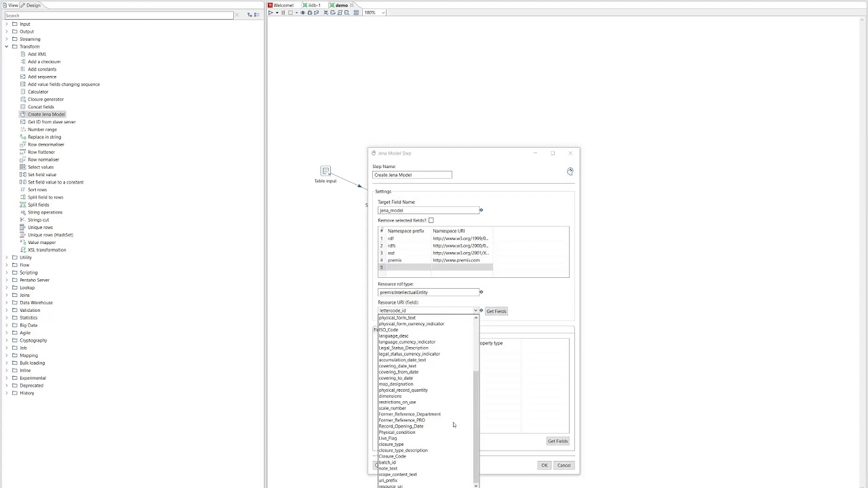Select the Add XML step icon
The height and width of the screenshot is (488, 868).
[22, 54]
